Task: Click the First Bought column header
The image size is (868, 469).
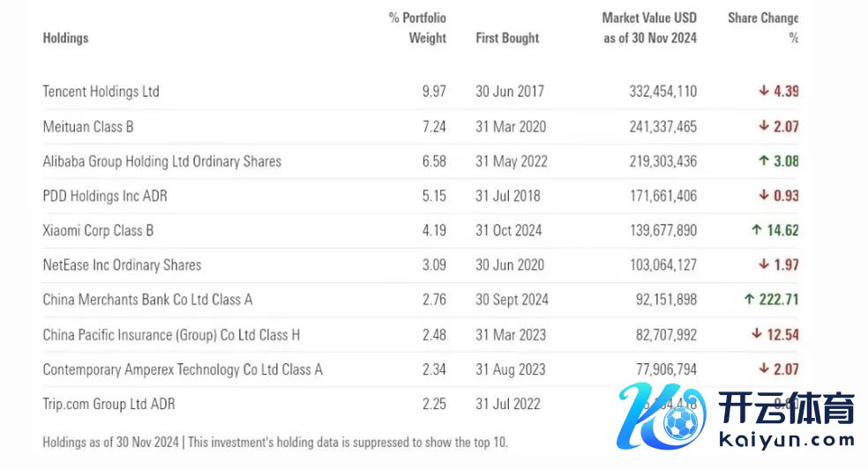Action: (x=507, y=38)
